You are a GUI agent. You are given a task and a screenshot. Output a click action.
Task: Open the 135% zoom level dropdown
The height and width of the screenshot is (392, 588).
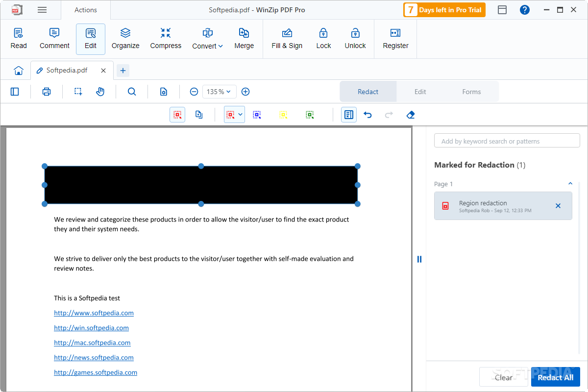(220, 92)
